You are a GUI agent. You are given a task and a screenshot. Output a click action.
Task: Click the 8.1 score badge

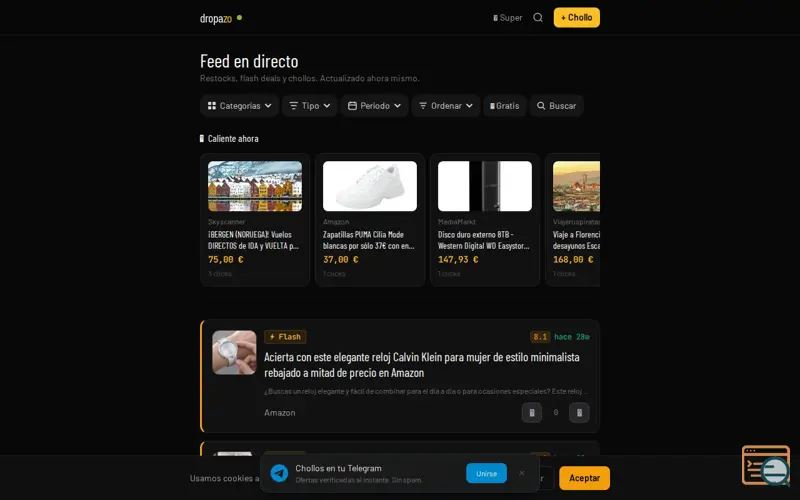540,337
